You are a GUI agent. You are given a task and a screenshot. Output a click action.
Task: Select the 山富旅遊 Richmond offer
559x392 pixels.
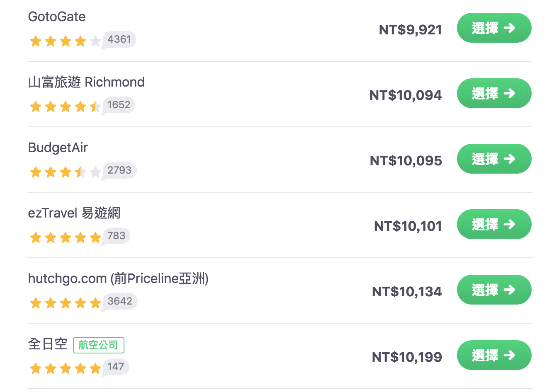coord(494,93)
